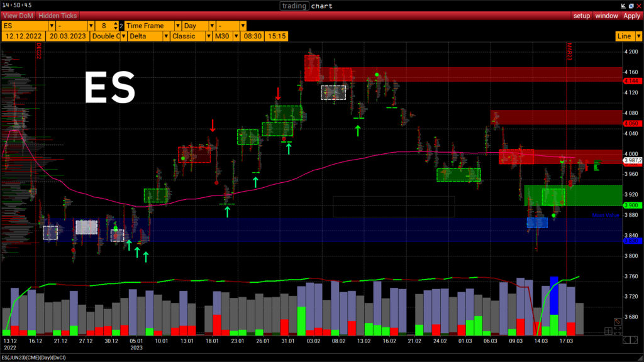This screenshot has width=644, height=362.
Task: Click the start date field 12.12.2022
Action: tap(23, 36)
